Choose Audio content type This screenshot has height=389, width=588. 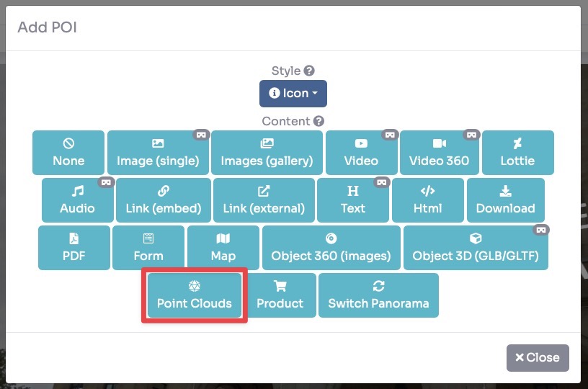point(78,200)
